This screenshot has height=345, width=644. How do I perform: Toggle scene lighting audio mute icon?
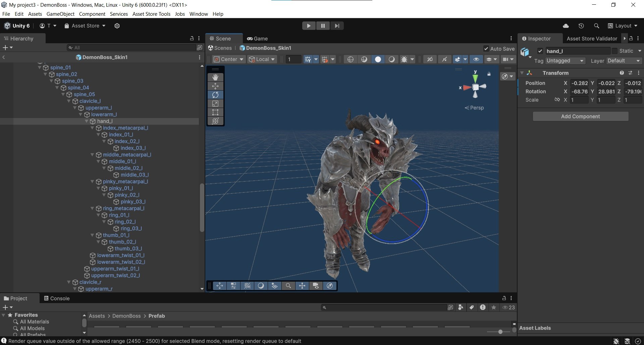coord(444,59)
